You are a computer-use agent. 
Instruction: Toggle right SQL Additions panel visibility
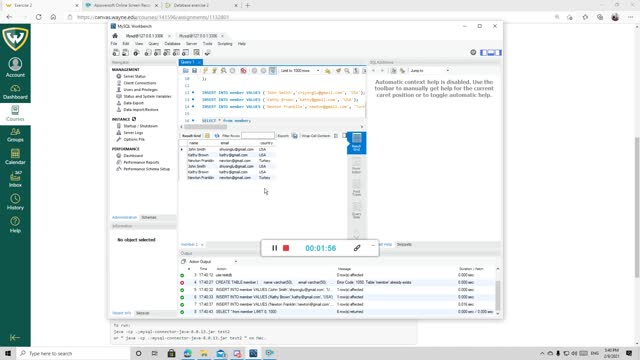coord(498,52)
